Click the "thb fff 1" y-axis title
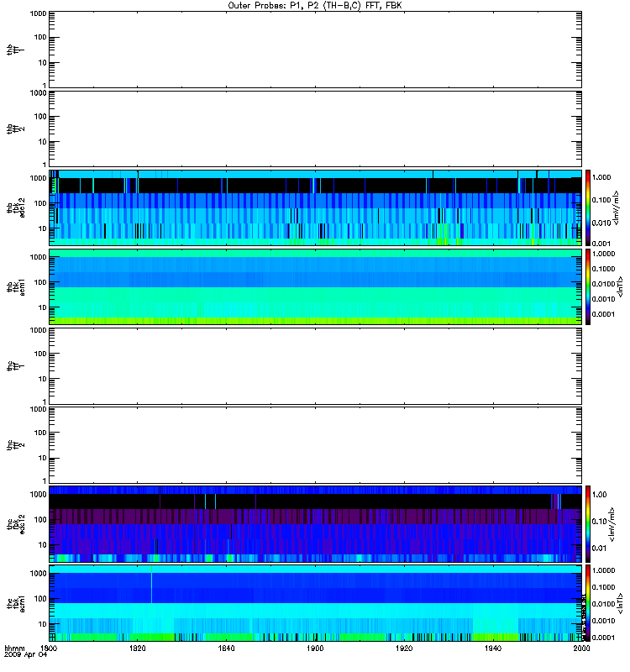 point(16,50)
